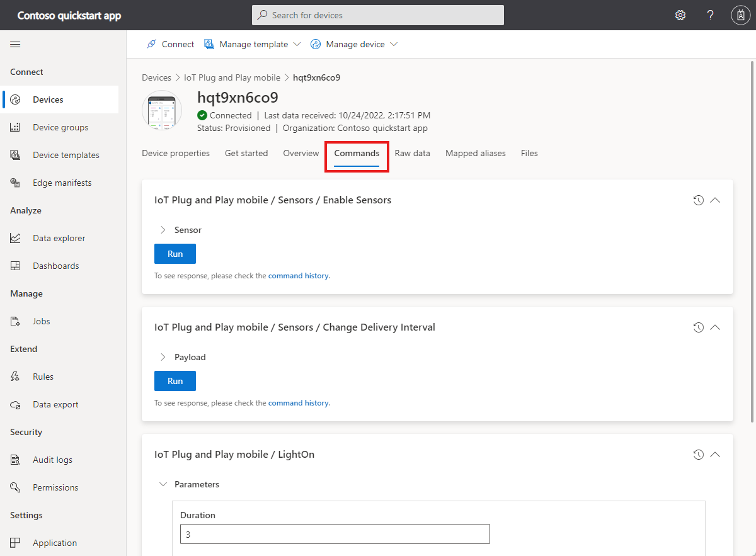The image size is (756, 556).
Task: Open the settings gear icon
Action: click(680, 15)
